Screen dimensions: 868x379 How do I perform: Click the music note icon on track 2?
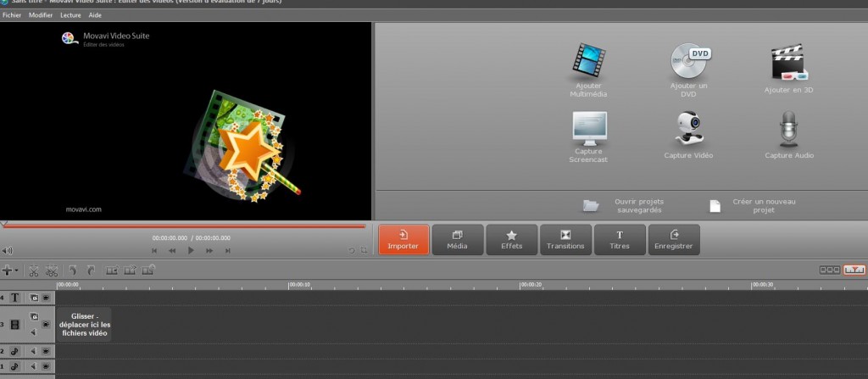click(x=15, y=351)
